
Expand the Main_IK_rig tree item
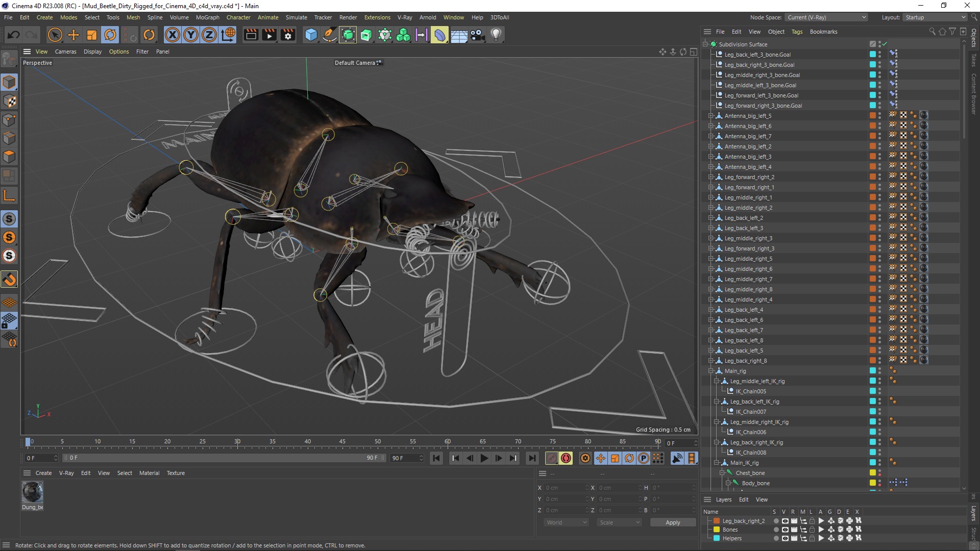tap(716, 462)
